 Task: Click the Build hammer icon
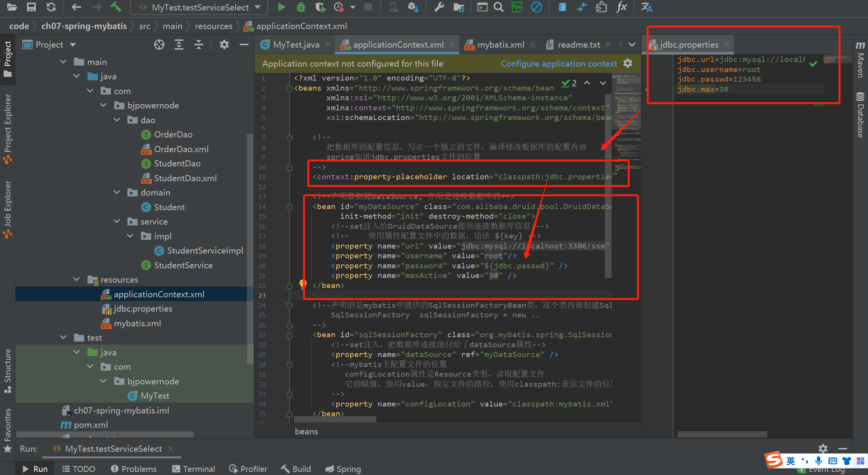coord(116,7)
